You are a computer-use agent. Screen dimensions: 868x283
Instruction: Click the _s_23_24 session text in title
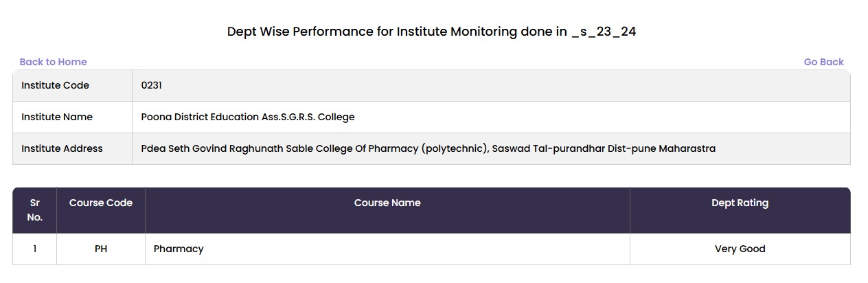(604, 32)
